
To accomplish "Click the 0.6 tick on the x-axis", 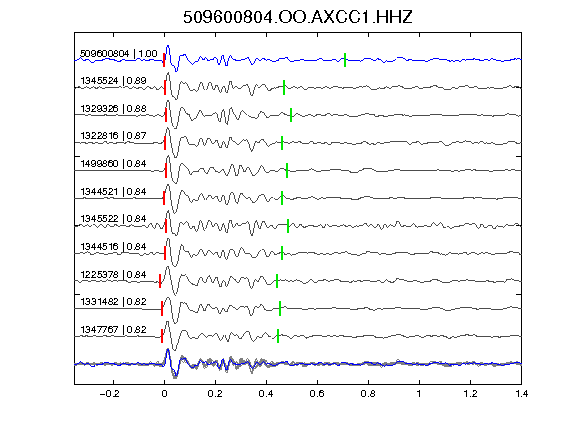I will tap(317, 394).
